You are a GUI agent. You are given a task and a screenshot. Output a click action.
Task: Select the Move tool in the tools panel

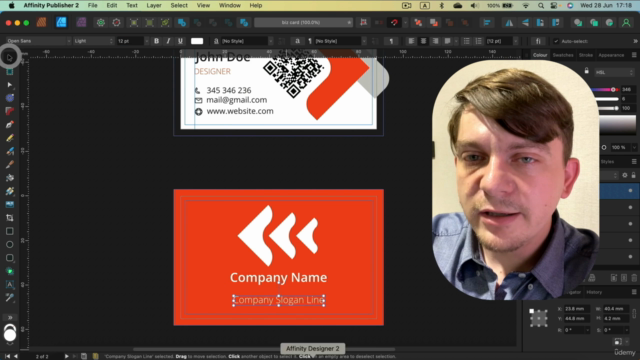(x=10, y=57)
